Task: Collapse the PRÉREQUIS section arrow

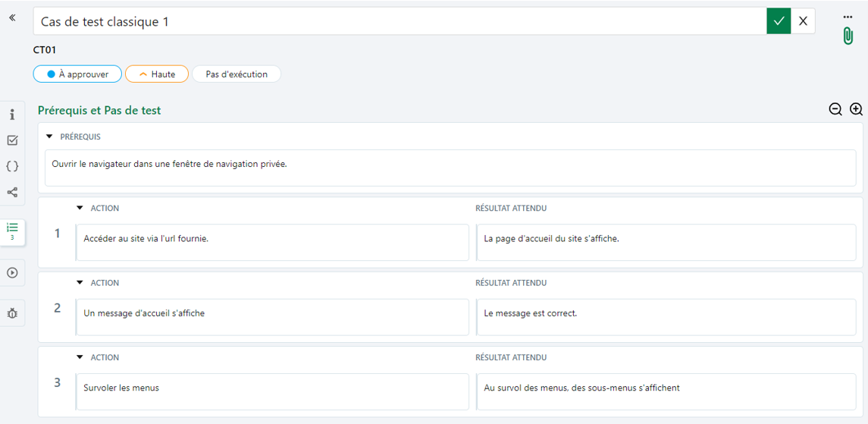Action: pos(49,137)
